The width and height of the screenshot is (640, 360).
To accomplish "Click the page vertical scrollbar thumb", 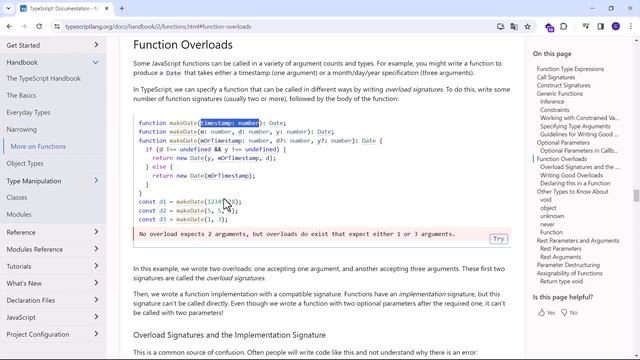I will [636, 196].
